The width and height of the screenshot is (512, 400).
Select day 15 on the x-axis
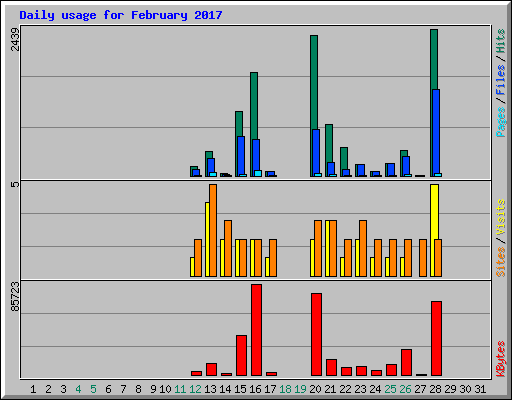click(x=240, y=389)
